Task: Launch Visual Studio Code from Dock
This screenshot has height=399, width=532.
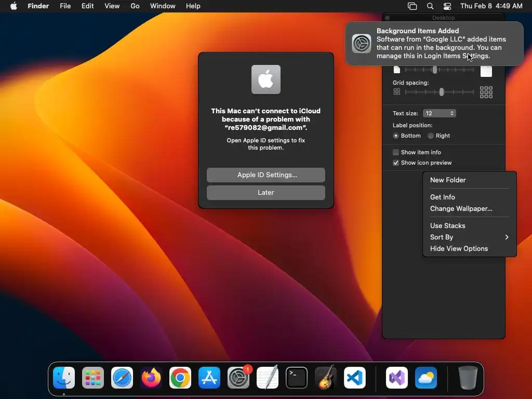Action: pyautogui.click(x=355, y=378)
